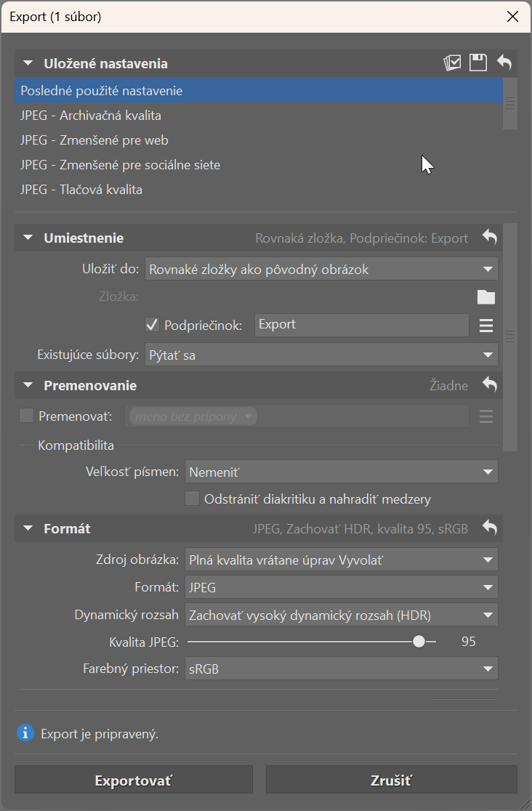Reset the Premenovanie section with the arrow

click(490, 385)
